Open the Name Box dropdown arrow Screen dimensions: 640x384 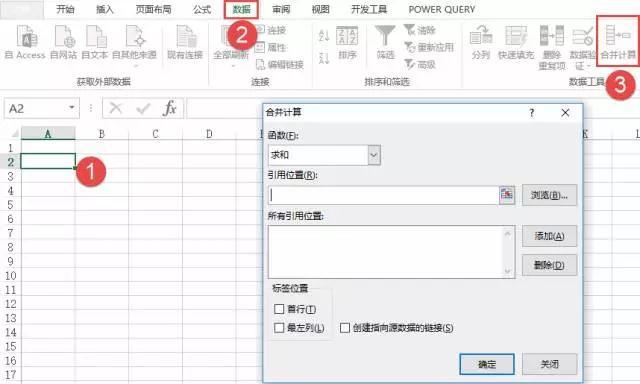(72, 108)
